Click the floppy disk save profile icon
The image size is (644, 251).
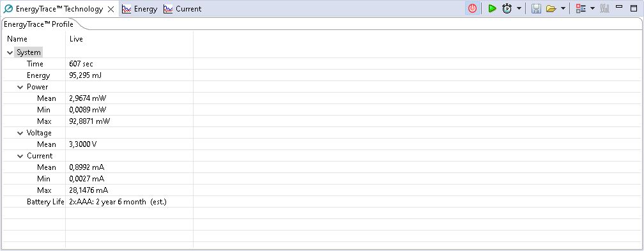click(x=536, y=9)
